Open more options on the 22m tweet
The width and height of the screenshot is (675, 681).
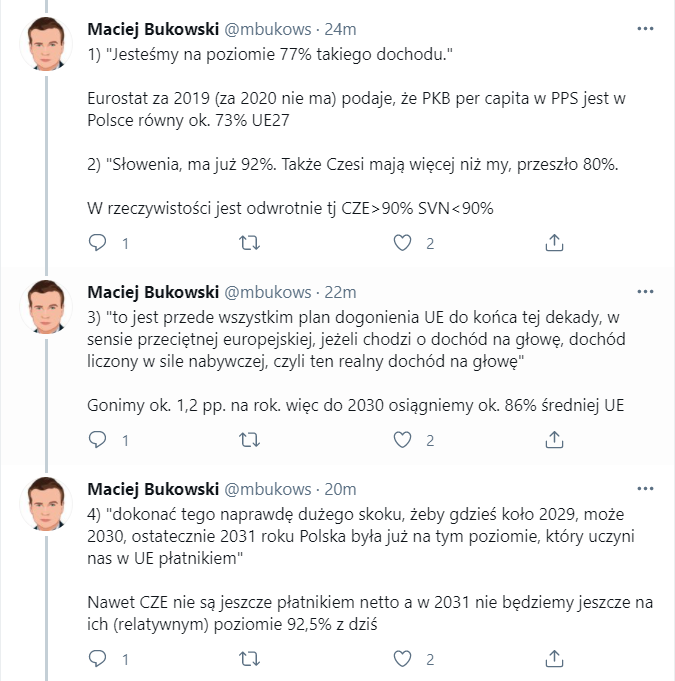[x=645, y=292]
